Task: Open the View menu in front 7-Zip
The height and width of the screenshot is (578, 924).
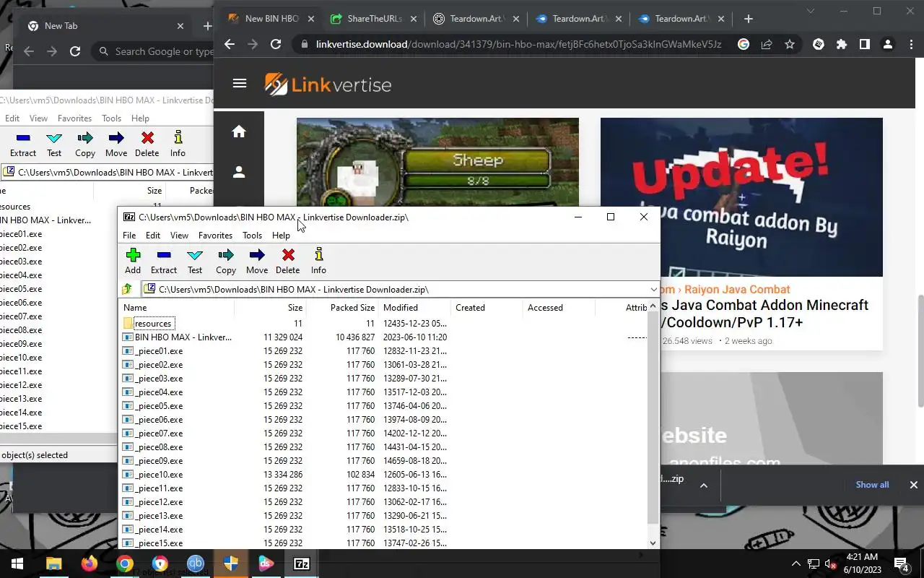Action: click(179, 235)
